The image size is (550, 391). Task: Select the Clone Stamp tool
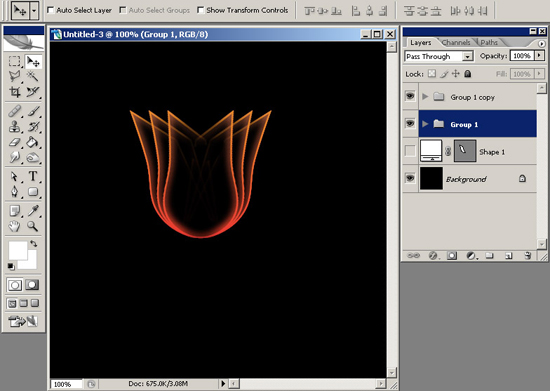(14, 127)
